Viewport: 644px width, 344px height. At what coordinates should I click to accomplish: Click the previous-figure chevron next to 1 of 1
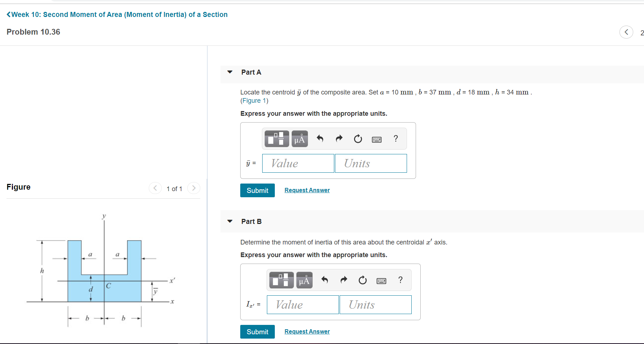click(x=155, y=188)
